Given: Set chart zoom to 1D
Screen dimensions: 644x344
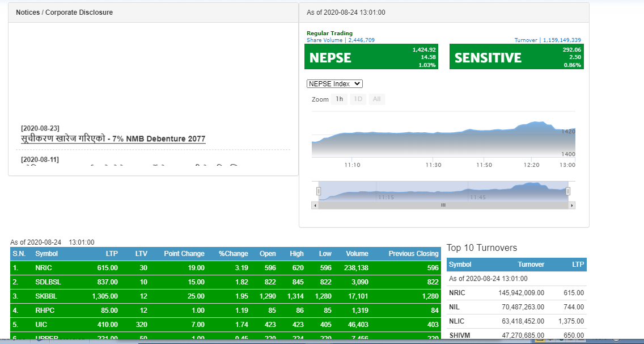Looking at the screenshot, I should point(358,99).
